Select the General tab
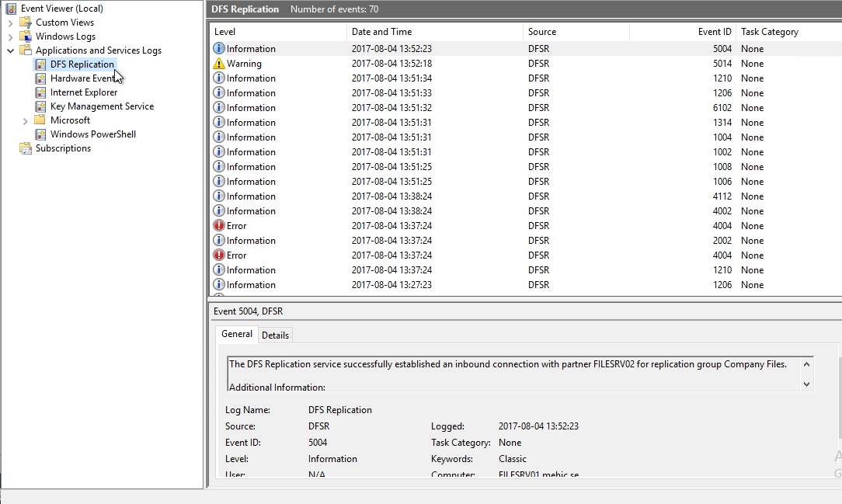The width and height of the screenshot is (842, 504). pyautogui.click(x=236, y=334)
